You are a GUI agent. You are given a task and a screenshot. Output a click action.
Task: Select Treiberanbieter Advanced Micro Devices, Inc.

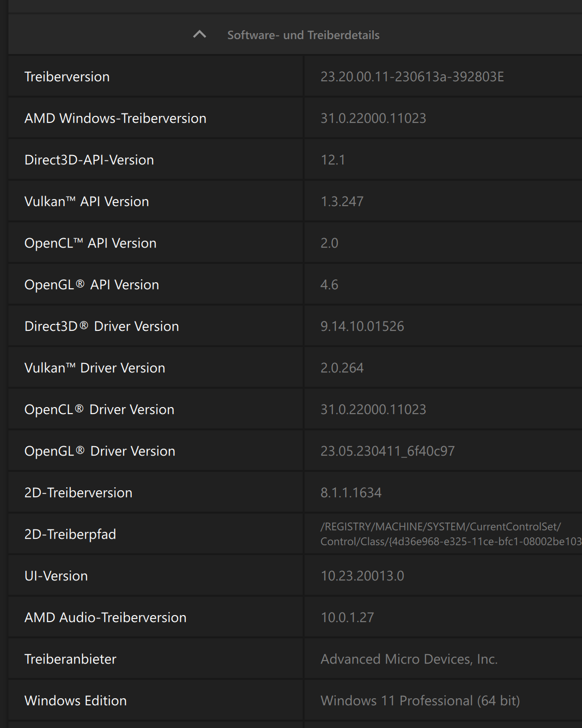[410, 659]
